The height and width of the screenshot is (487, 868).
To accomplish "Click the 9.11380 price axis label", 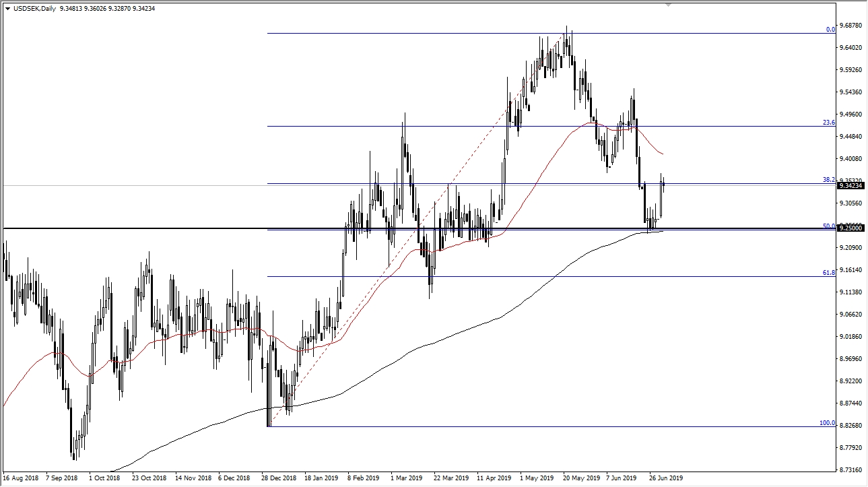I will 851,292.
